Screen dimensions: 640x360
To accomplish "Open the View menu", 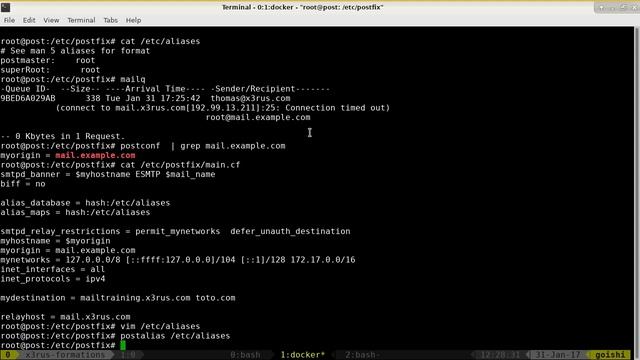I will coord(51,20).
